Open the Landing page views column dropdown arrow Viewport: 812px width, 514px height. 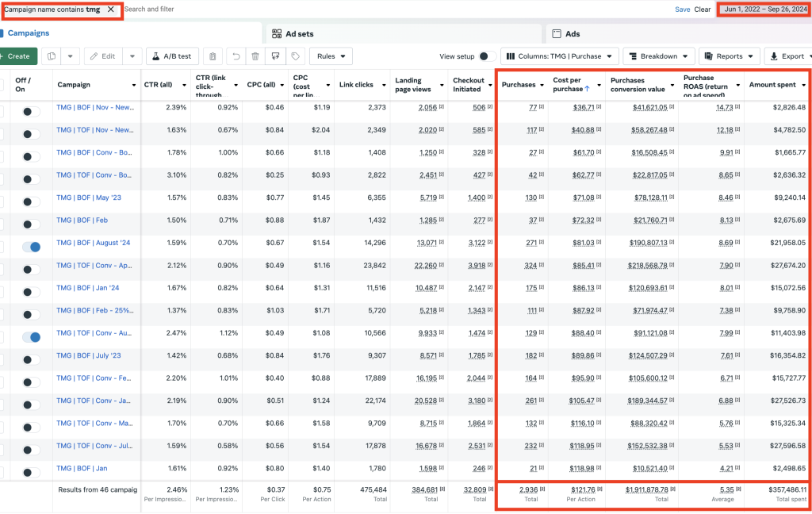coord(442,85)
